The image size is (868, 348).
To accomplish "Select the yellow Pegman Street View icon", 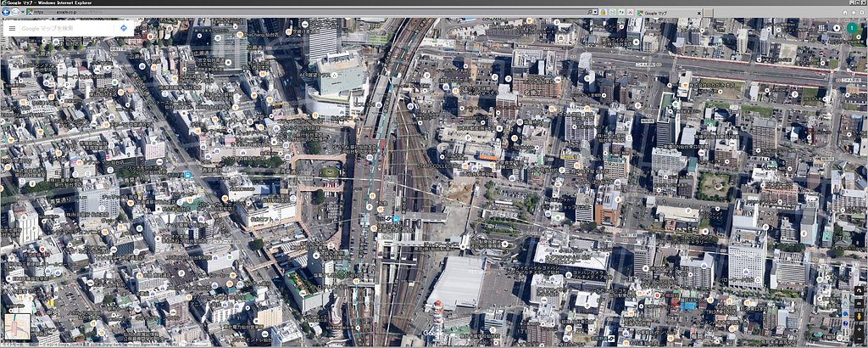I will click(x=860, y=317).
